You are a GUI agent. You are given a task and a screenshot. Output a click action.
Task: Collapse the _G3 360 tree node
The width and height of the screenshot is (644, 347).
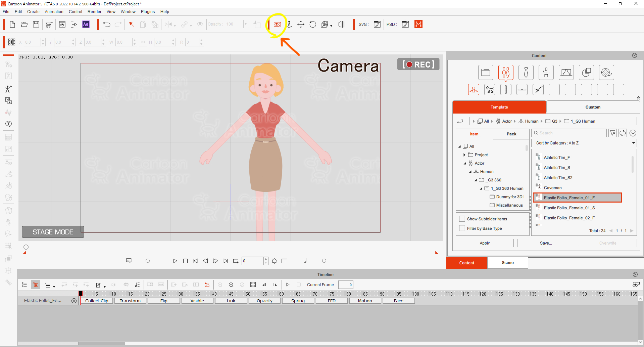coord(476,180)
